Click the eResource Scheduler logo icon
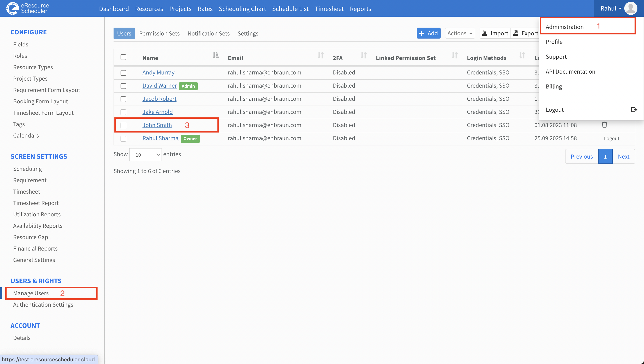This screenshot has height=364, width=644. [x=12, y=8]
